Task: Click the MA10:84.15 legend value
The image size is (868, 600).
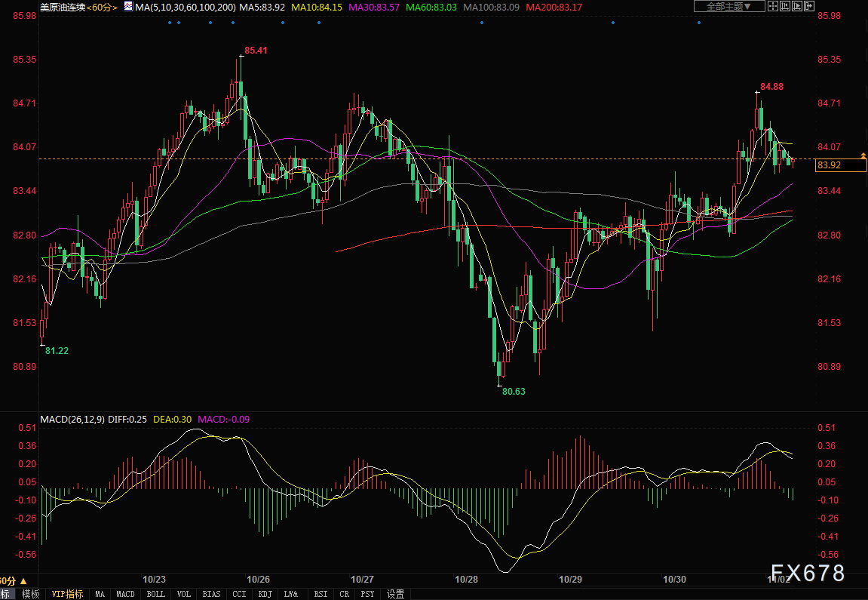Action: (x=317, y=8)
